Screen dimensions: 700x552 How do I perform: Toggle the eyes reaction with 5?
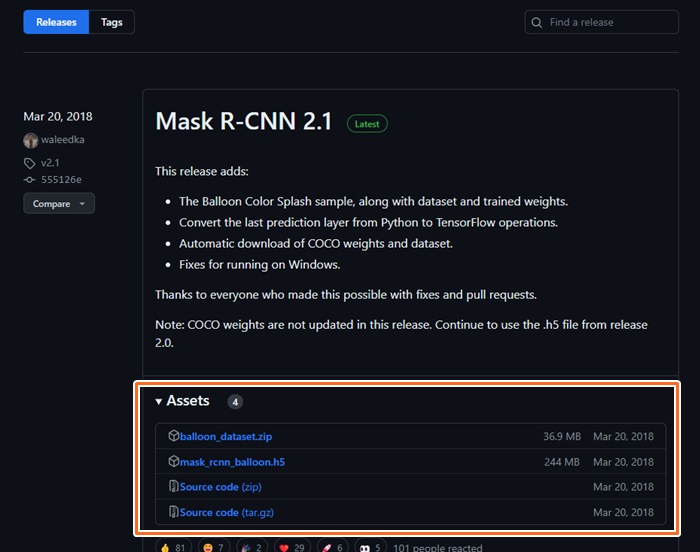click(371, 547)
